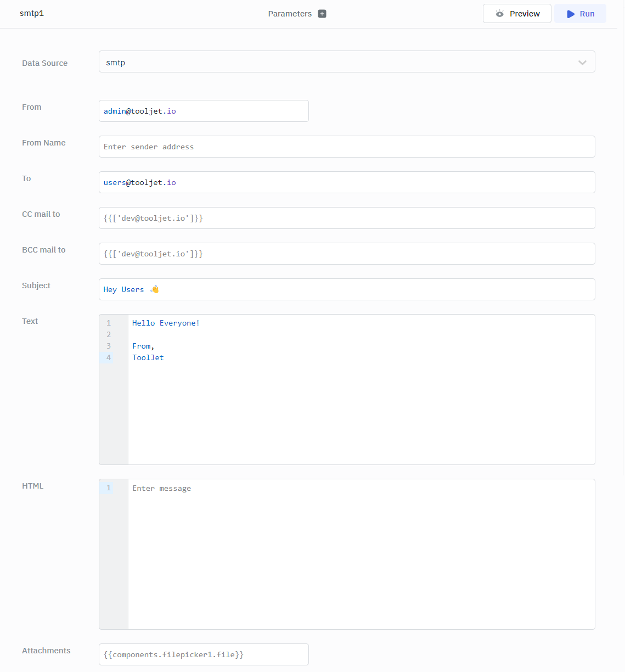
Task: Run the smtp1 query
Action: click(x=580, y=14)
